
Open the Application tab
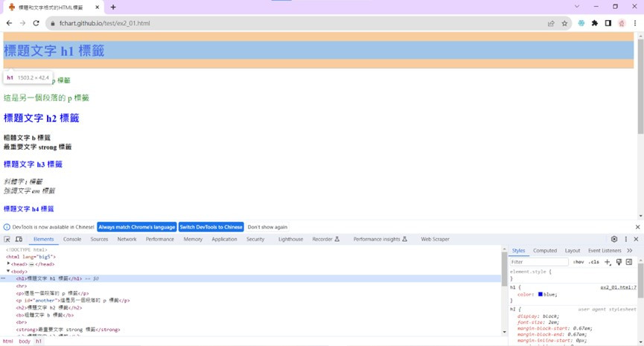click(224, 240)
